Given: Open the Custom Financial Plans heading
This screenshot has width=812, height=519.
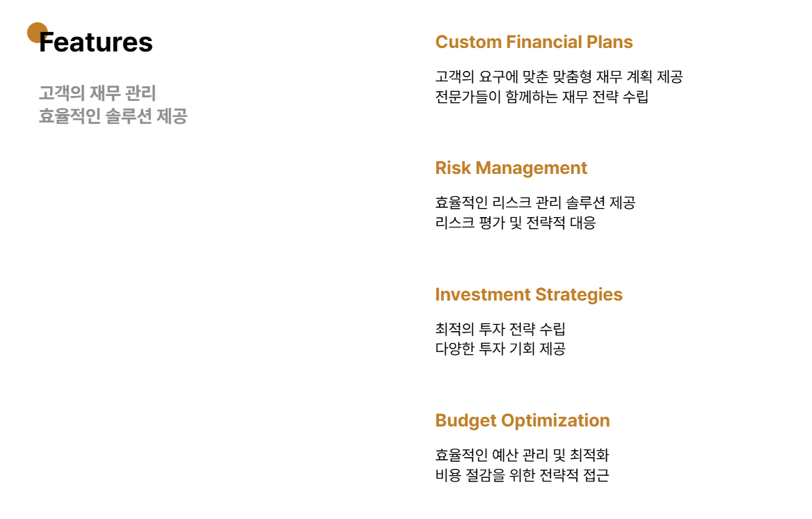Looking at the screenshot, I should [x=534, y=42].
